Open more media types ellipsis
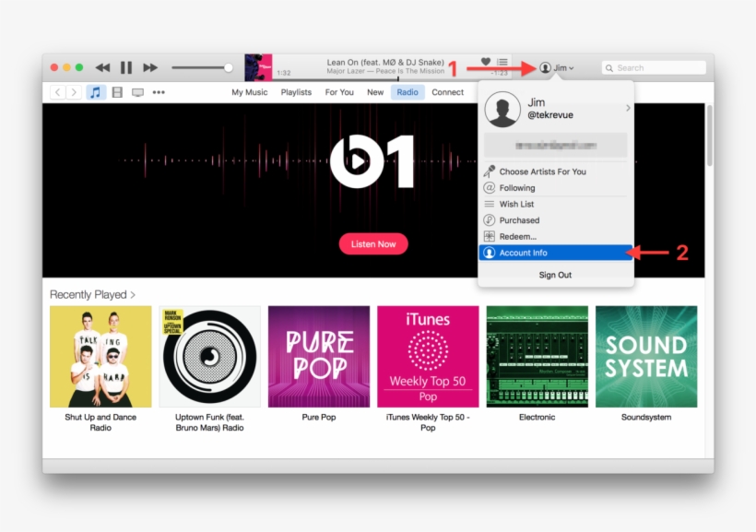 (159, 92)
